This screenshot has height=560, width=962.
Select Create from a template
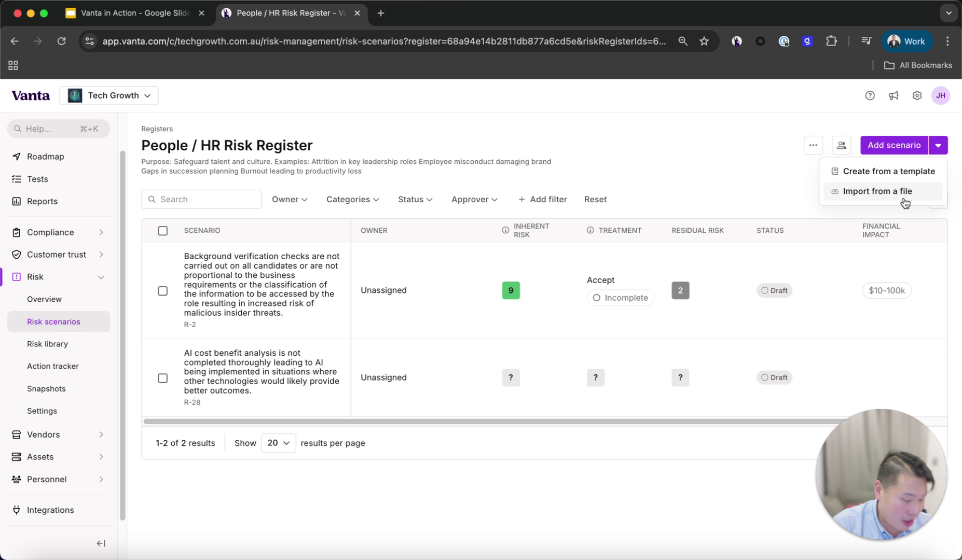(x=888, y=171)
